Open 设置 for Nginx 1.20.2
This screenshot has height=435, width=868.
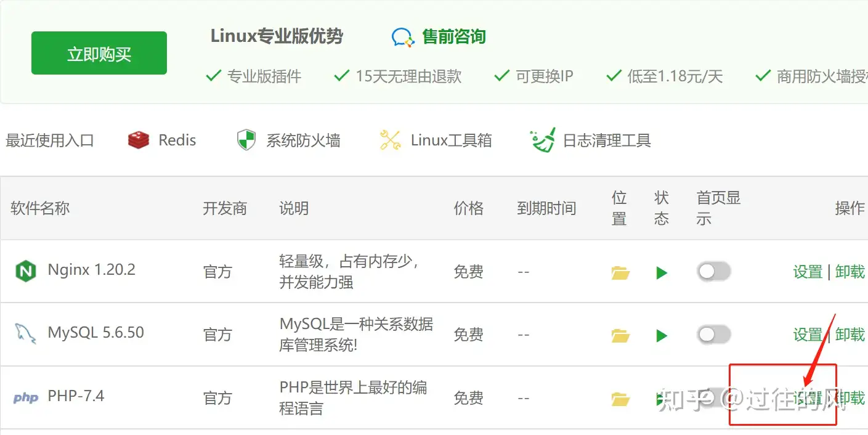coord(808,272)
